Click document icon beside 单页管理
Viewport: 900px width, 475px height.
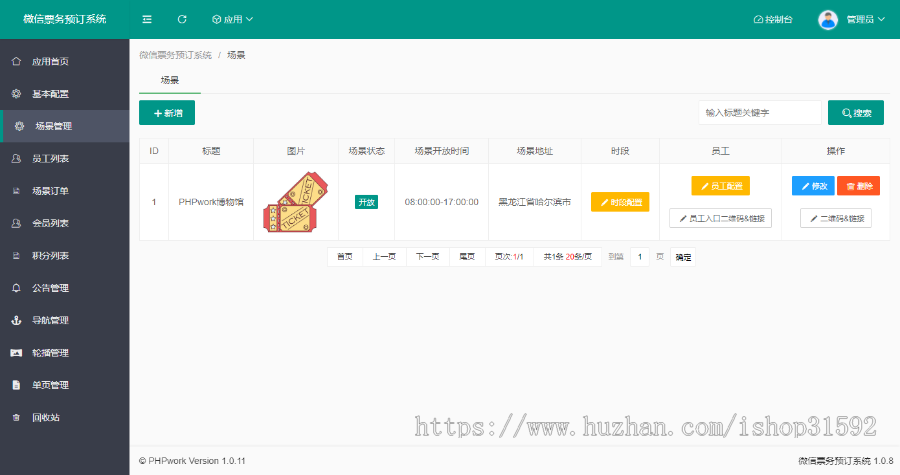[16, 385]
